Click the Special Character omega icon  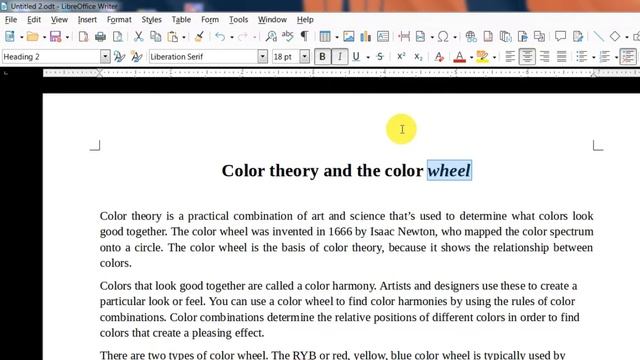pos(443,37)
